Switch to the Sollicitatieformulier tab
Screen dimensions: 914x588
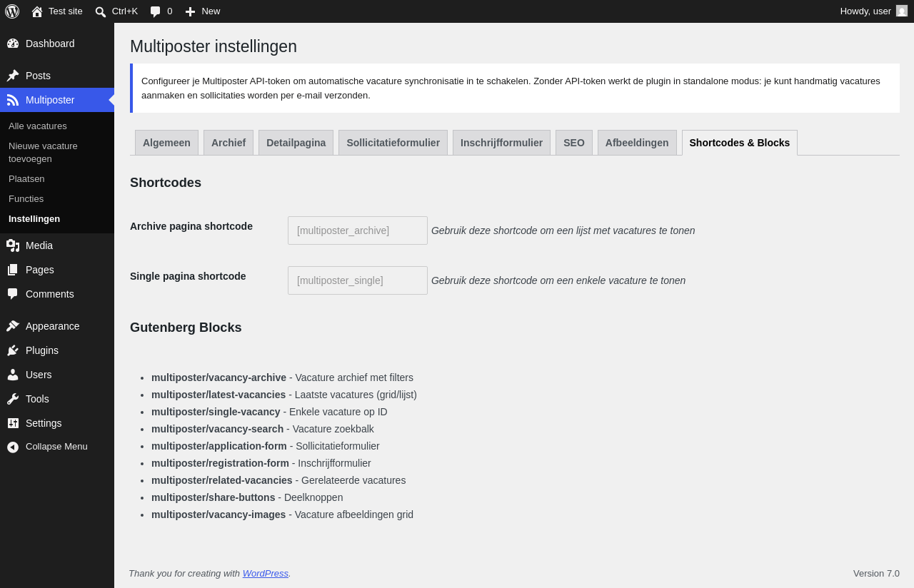pos(393,143)
